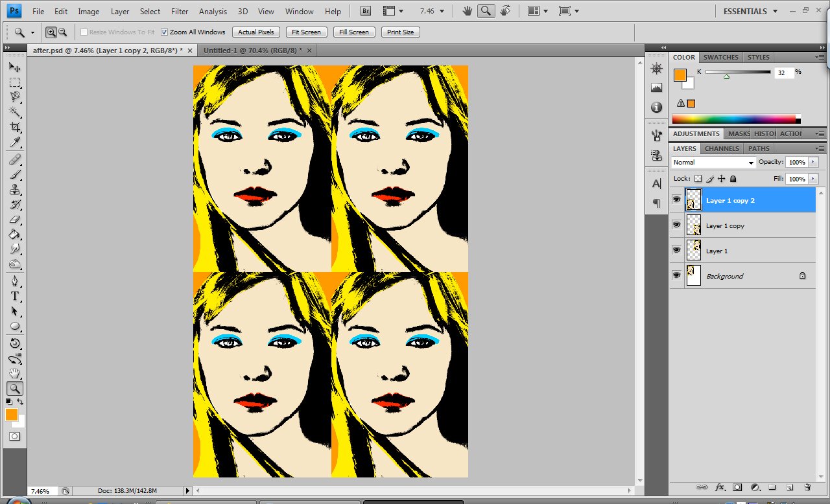Launch Bridge from the application bar

point(366,11)
